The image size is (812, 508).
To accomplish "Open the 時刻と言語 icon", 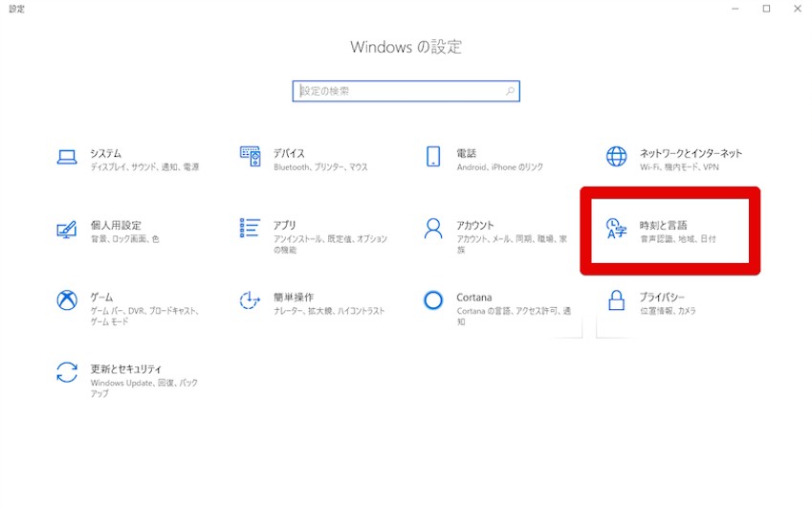I will [x=617, y=230].
